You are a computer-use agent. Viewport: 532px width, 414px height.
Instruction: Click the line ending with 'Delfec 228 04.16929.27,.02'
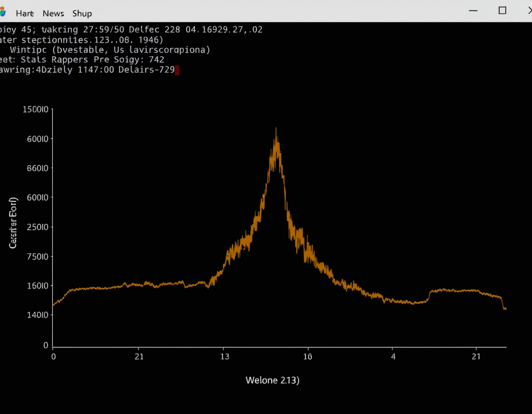(131, 30)
